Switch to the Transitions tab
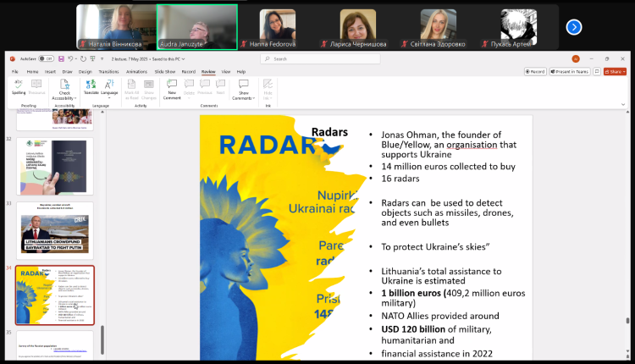This screenshot has width=635, height=364. 108,72
